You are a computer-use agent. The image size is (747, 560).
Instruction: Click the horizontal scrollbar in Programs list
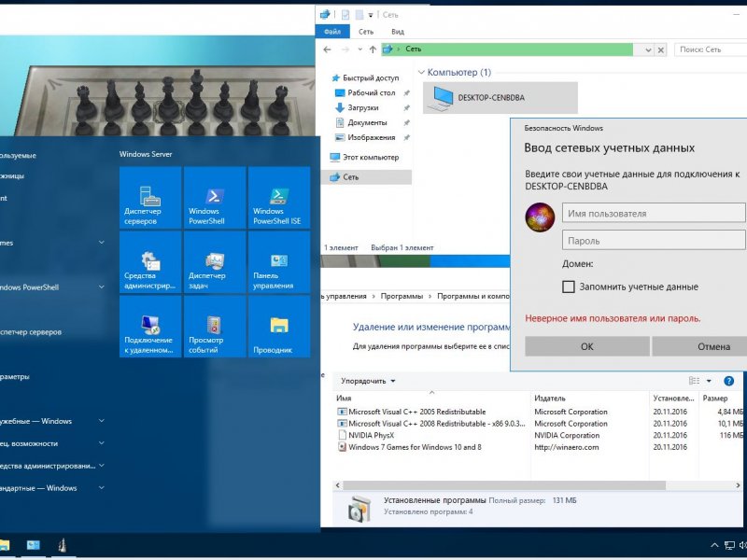click(504, 485)
